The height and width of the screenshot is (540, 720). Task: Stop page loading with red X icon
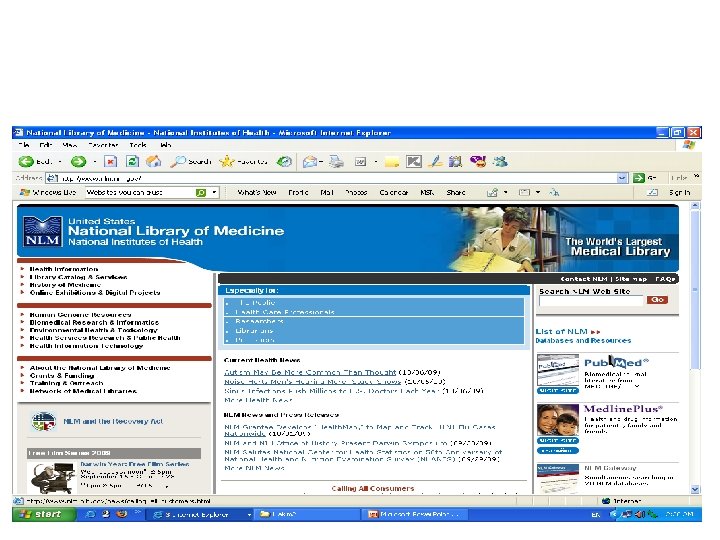111,162
